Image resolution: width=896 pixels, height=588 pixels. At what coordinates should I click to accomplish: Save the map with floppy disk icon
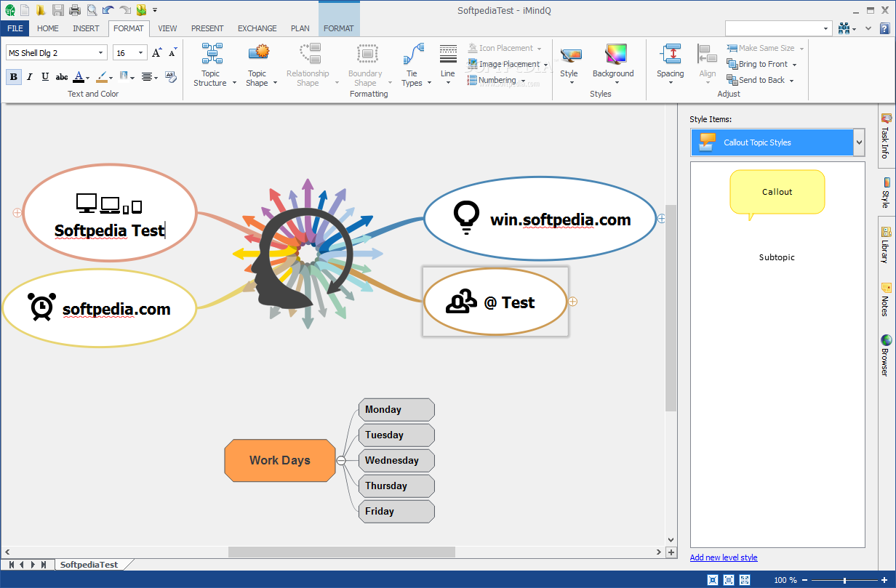[x=57, y=10]
